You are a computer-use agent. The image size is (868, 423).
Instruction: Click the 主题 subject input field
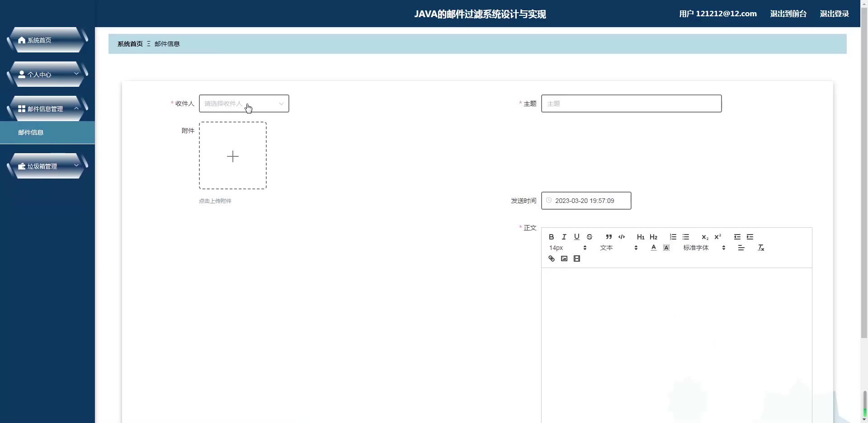coord(631,103)
